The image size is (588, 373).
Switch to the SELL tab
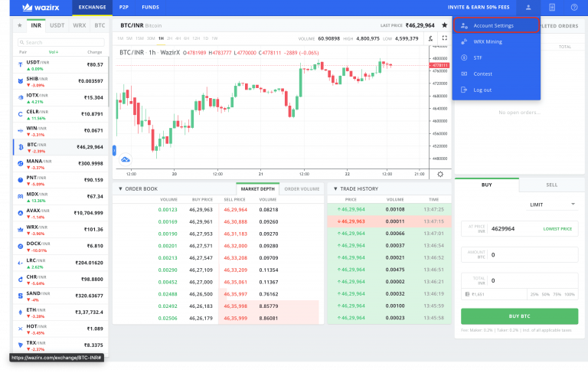click(x=551, y=185)
